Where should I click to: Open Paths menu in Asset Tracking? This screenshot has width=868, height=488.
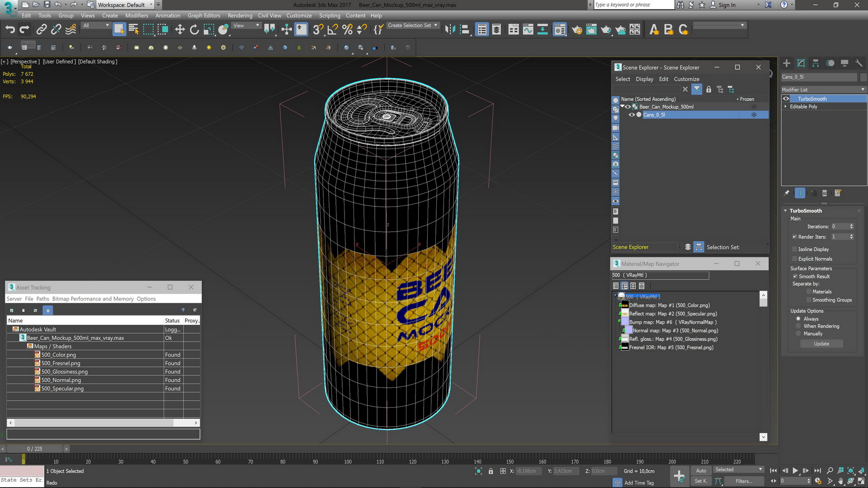(42, 299)
